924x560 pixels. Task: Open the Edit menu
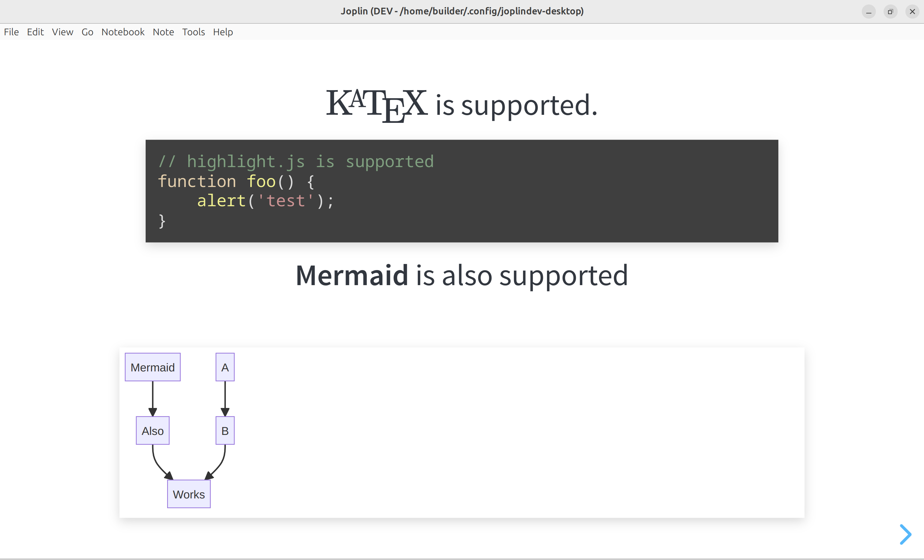[35, 32]
